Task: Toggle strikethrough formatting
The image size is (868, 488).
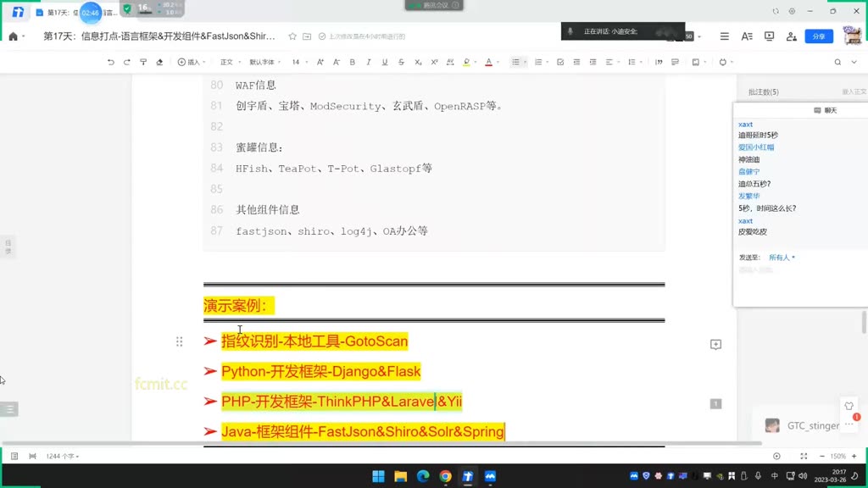Action: 401,62
